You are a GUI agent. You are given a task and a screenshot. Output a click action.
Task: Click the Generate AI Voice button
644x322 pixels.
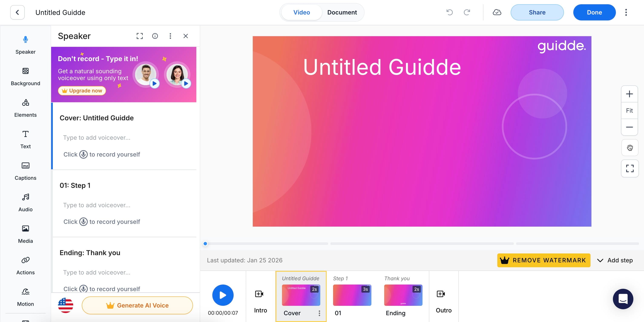(x=137, y=305)
